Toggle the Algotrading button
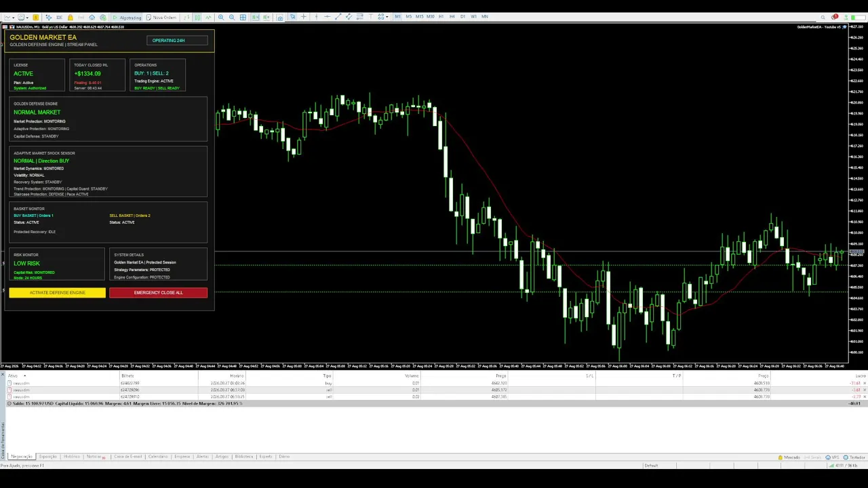868x488 pixels. pyautogui.click(x=127, y=17)
